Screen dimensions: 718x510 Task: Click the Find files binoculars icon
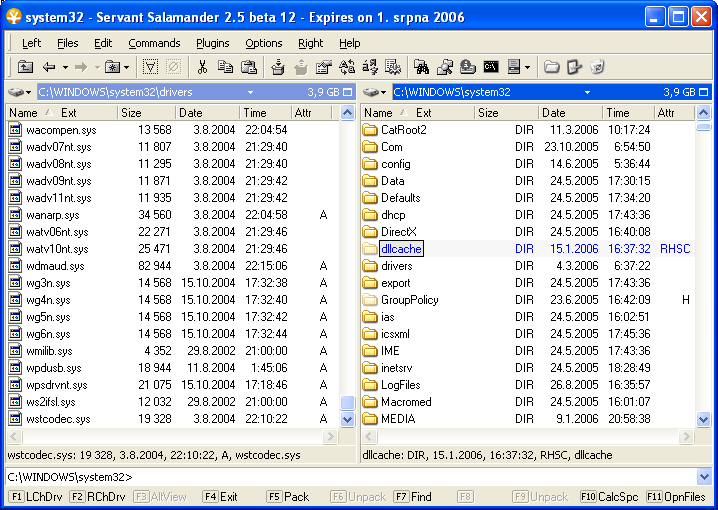coord(421,67)
